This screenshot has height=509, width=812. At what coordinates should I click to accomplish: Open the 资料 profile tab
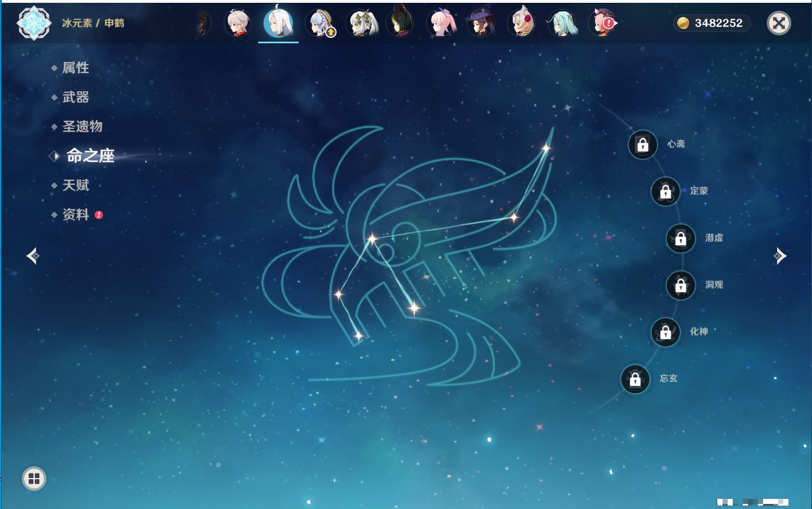click(x=75, y=214)
